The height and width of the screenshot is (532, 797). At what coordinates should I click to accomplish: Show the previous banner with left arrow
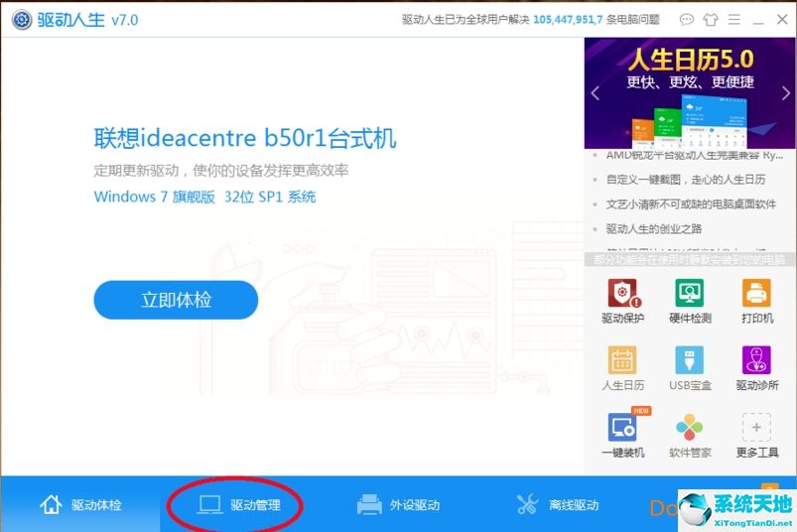[596, 94]
